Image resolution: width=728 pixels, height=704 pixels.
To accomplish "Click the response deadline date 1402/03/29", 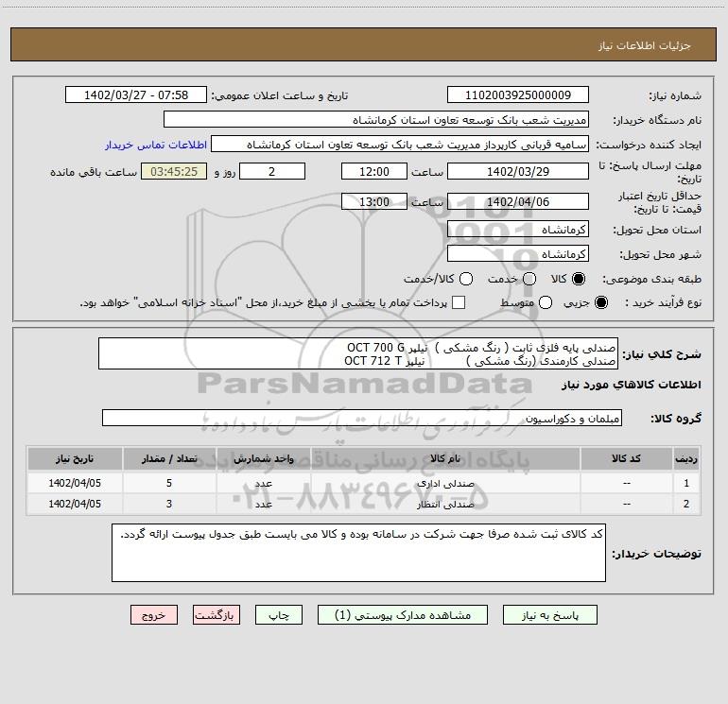I will [x=518, y=171].
